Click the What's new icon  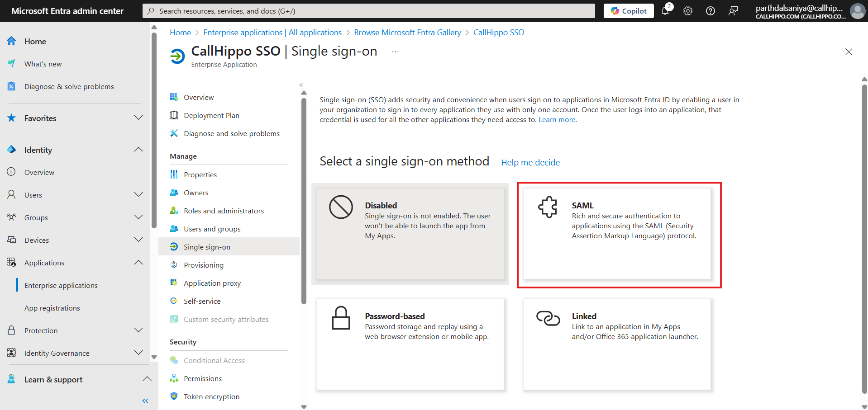coord(12,64)
